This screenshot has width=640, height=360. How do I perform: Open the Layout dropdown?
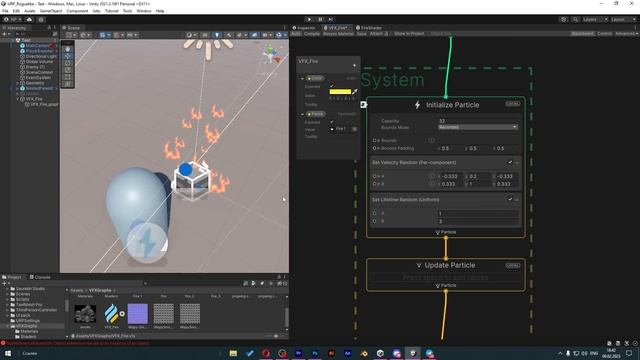623,19
